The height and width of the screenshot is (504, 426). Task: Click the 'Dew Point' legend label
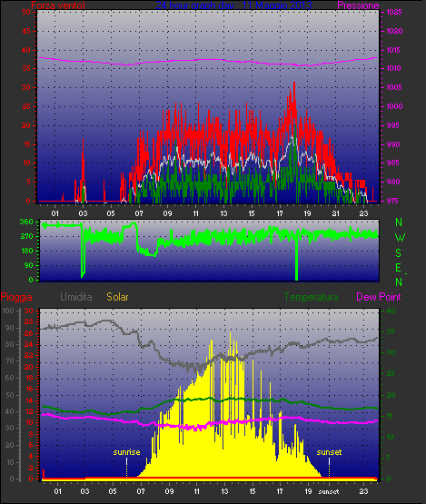tap(379, 297)
